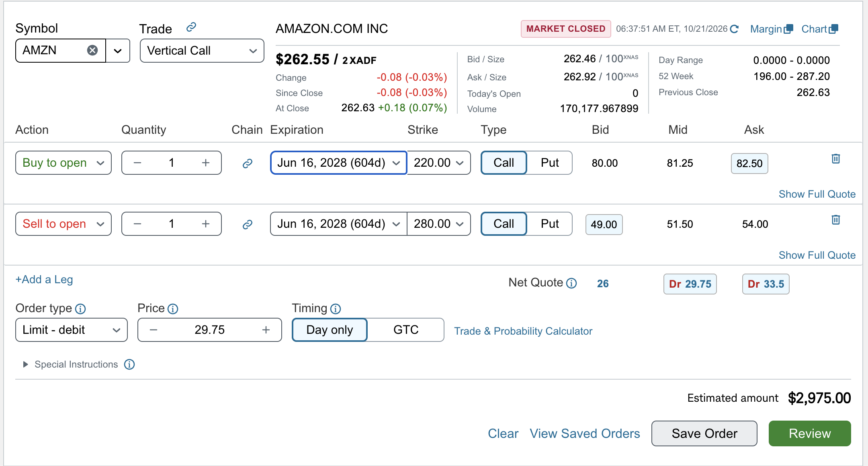The image size is (868, 466).
Task: Select Call for the 220.00 strike leg
Action: (504, 163)
